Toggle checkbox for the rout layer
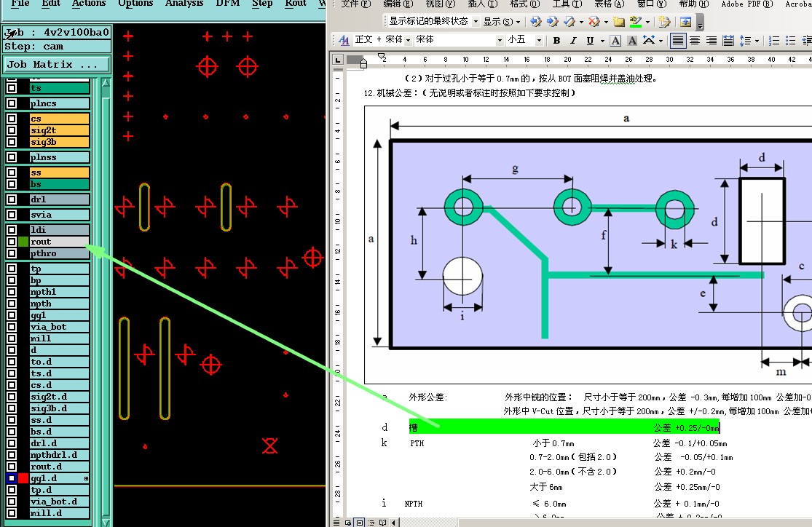Image resolution: width=812 pixels, height=527 pixels. [12, 242]
